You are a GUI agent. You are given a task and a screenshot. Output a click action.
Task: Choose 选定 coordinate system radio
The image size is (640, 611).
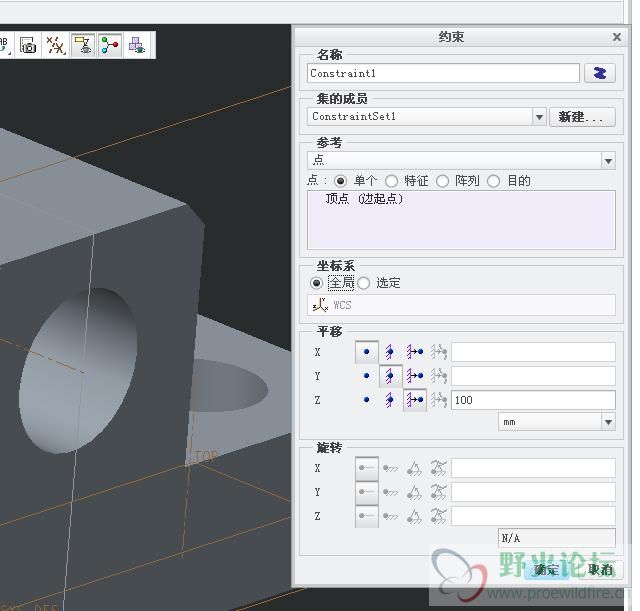coord(363,282)
